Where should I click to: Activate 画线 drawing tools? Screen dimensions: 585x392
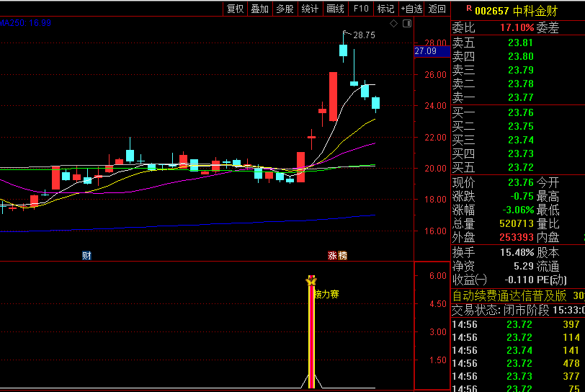tap(335, 9)
